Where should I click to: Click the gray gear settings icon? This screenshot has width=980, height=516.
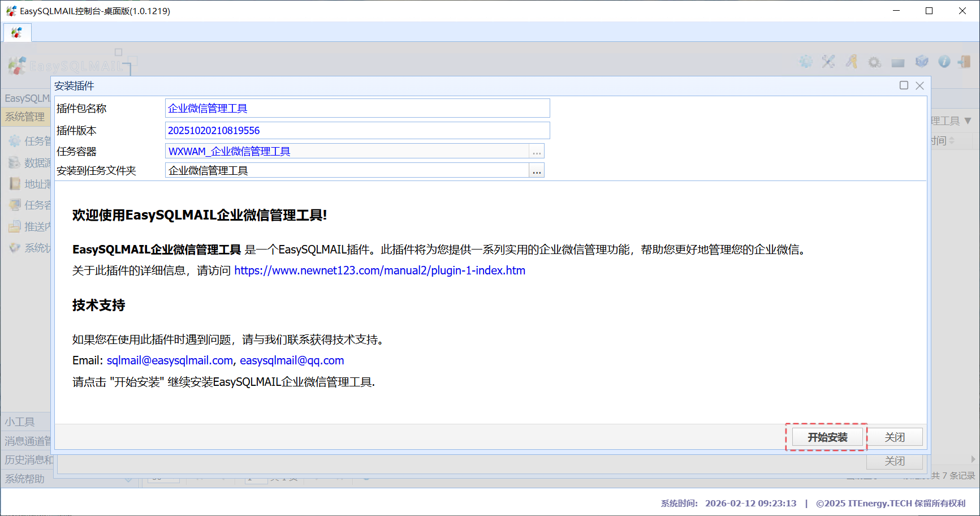875,62
